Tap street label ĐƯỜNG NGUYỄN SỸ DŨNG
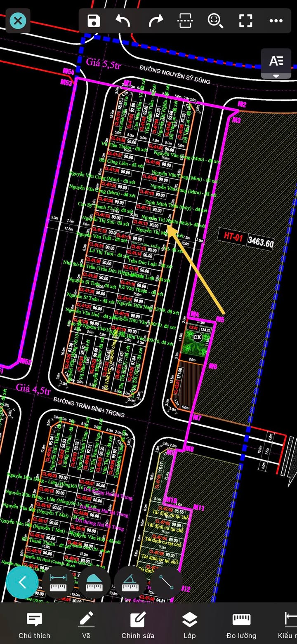The width and height of the screenshot is (297, 644). click(x=175, y=74)
